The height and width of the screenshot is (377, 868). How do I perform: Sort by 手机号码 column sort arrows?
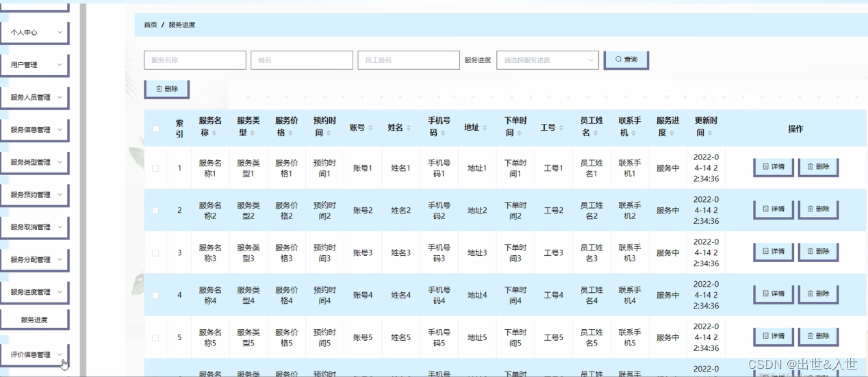point(443,133)
